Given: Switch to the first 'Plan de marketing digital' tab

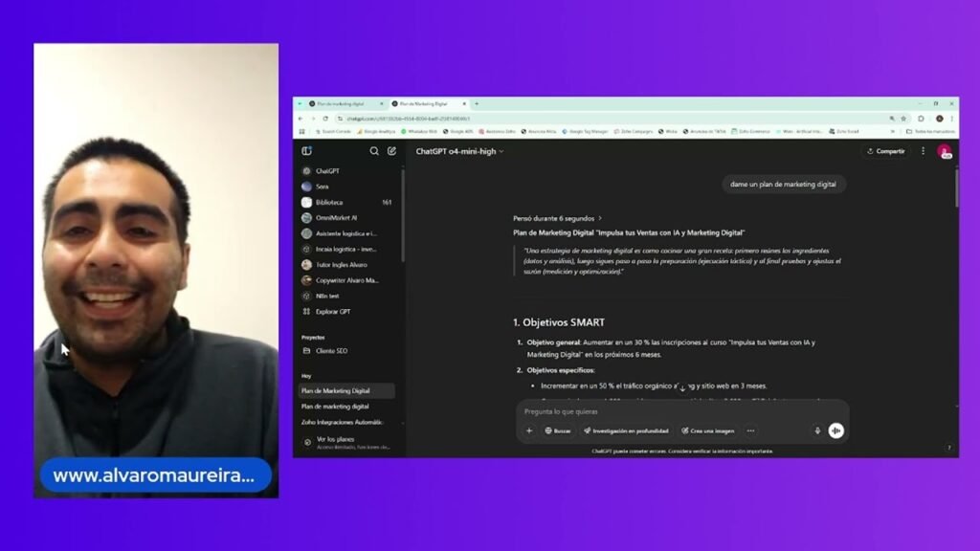Looking at the screenshot, I should (x=342, y=103).
